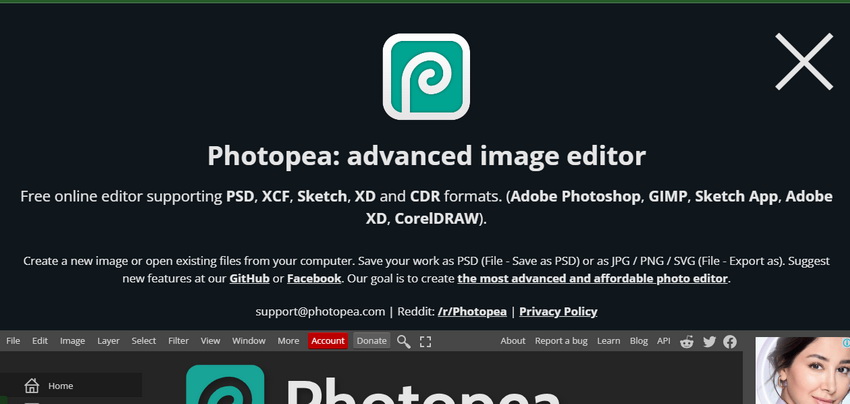Click the advertisement image with woman
This screenshot has height=404, width=850.
[x=803, y=370]
